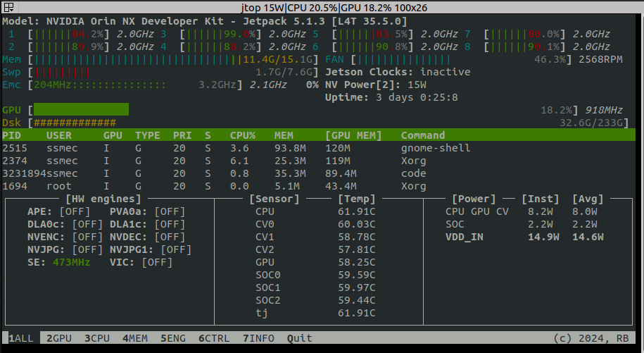Click the 918MHz GPU frequency
This screenshot has width=644, height=353.
(x=603, y=110)
